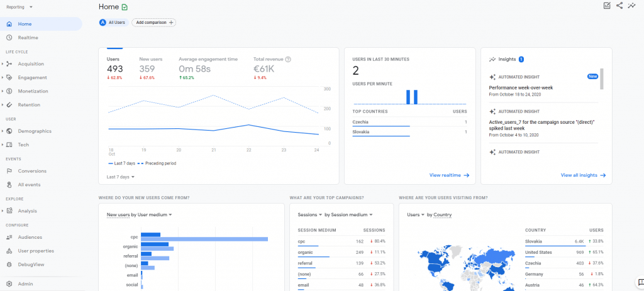This screenshot has height=291, width=644.
Task: Click the Monetization dollar icon
Action: coord(9,91)
